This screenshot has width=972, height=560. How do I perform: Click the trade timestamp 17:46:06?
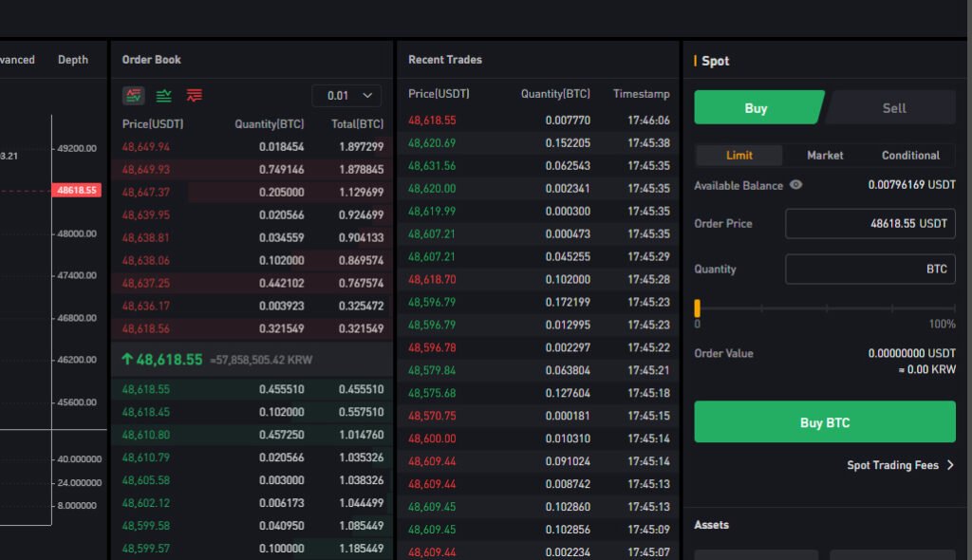pyautogui.click(x=648, y=121)
